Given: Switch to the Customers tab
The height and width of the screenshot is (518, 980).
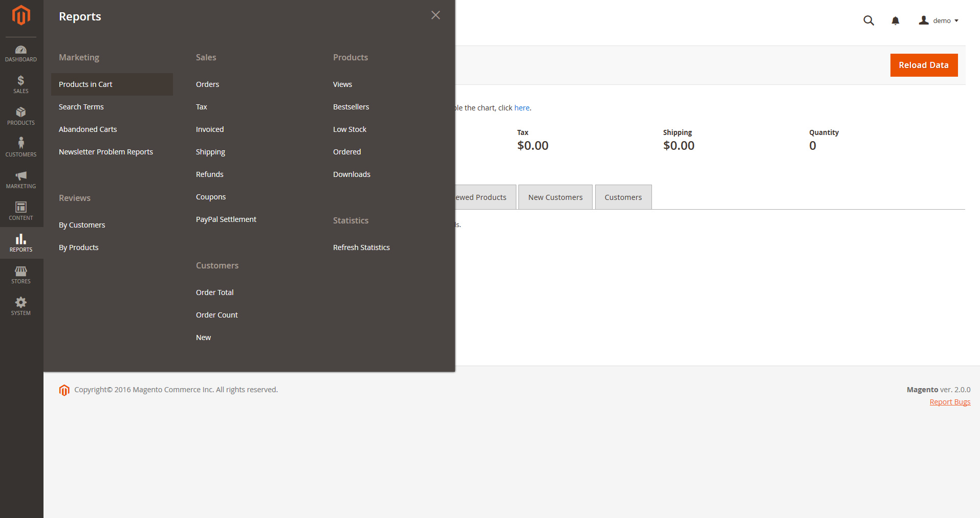Looking at the screenshot, I should point(623,197).
